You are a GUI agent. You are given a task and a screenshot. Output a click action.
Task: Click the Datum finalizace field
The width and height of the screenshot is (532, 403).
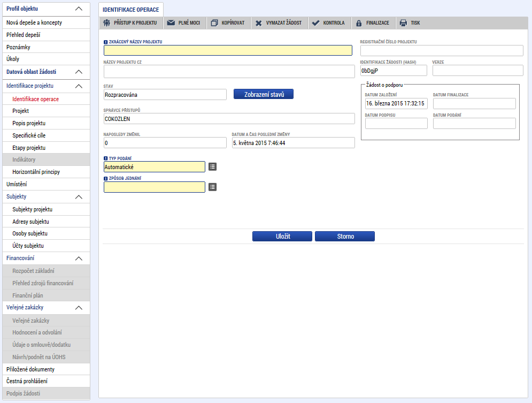474,103
